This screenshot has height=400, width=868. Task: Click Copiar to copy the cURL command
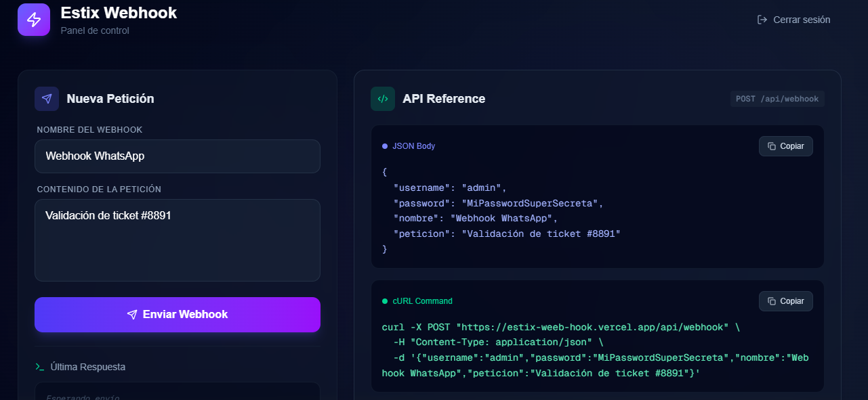tap(786, 301)
